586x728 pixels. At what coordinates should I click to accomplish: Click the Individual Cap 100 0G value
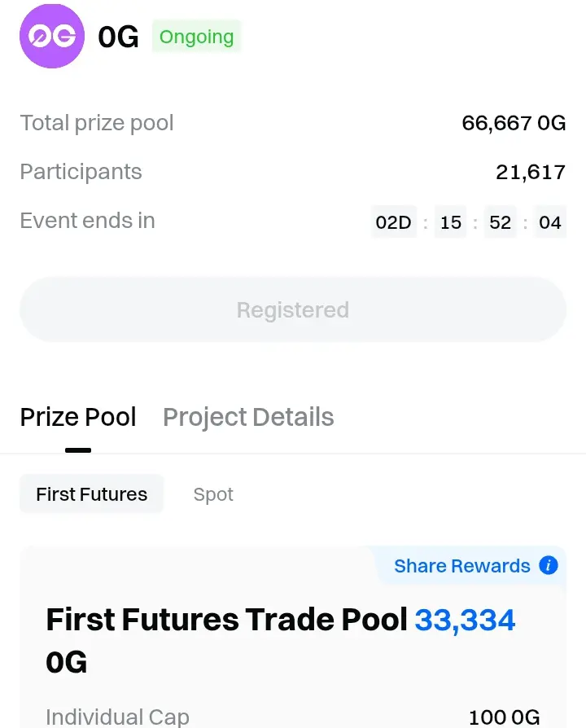pyautogui.click(x=504, y=717)
